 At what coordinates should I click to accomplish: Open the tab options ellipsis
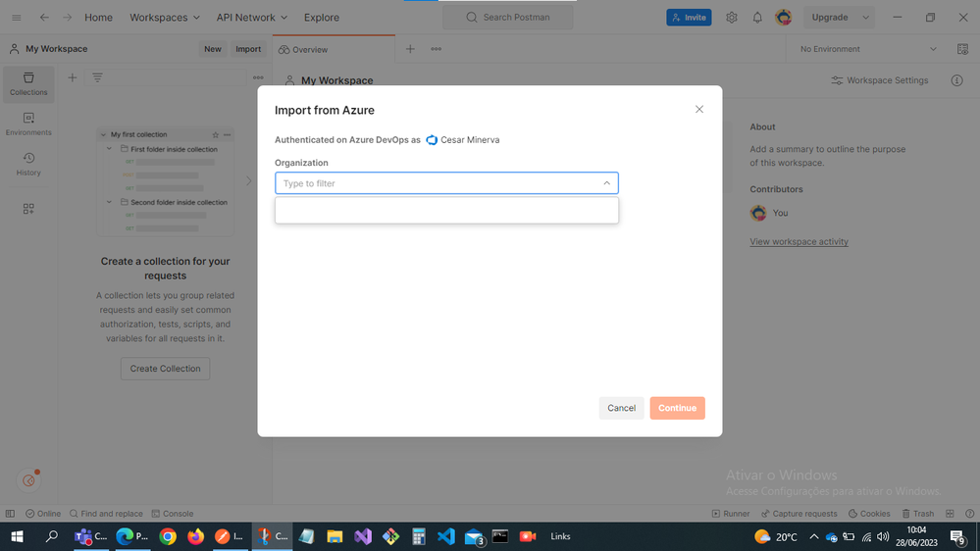[437, 49]
